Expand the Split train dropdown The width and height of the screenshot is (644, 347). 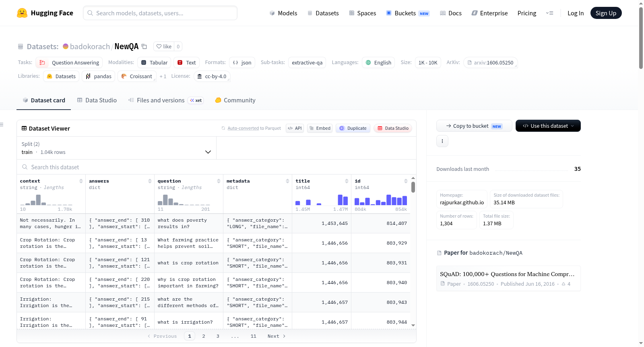[x=116, y=148]
